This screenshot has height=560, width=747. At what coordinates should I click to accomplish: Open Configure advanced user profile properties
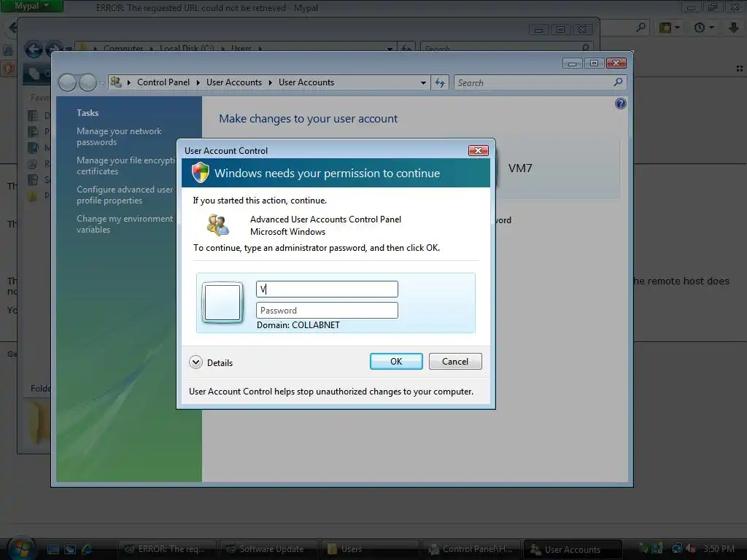pos(125,195)
